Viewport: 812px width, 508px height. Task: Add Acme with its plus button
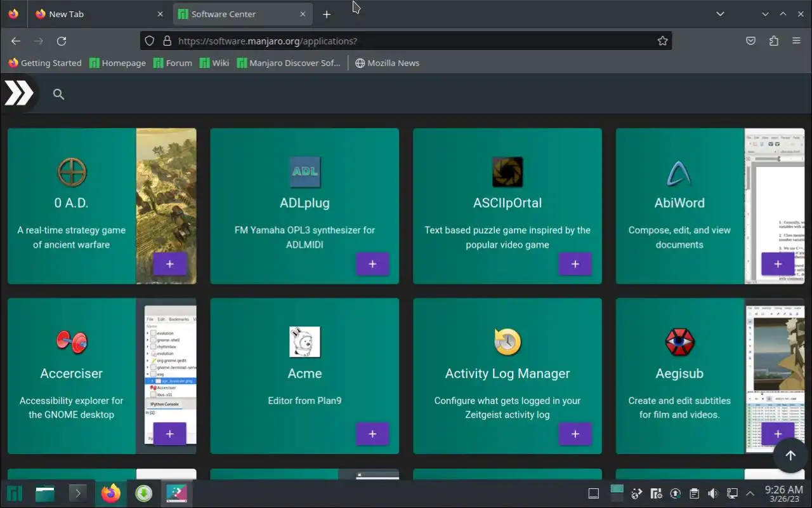[372, 434]
